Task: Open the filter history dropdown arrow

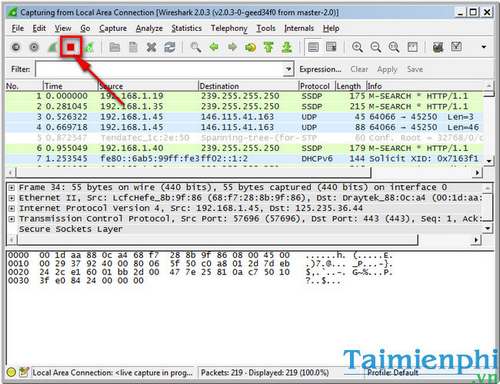Action: 288,69
